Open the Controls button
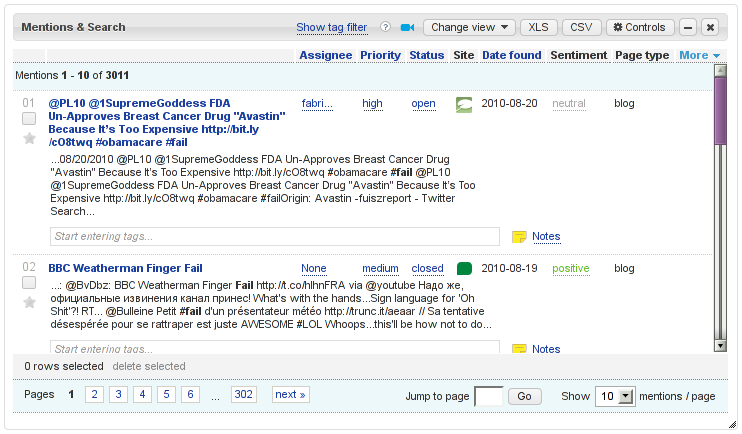Image resolution: width=742 pixels, height=434 pixels. click(639, 27)
